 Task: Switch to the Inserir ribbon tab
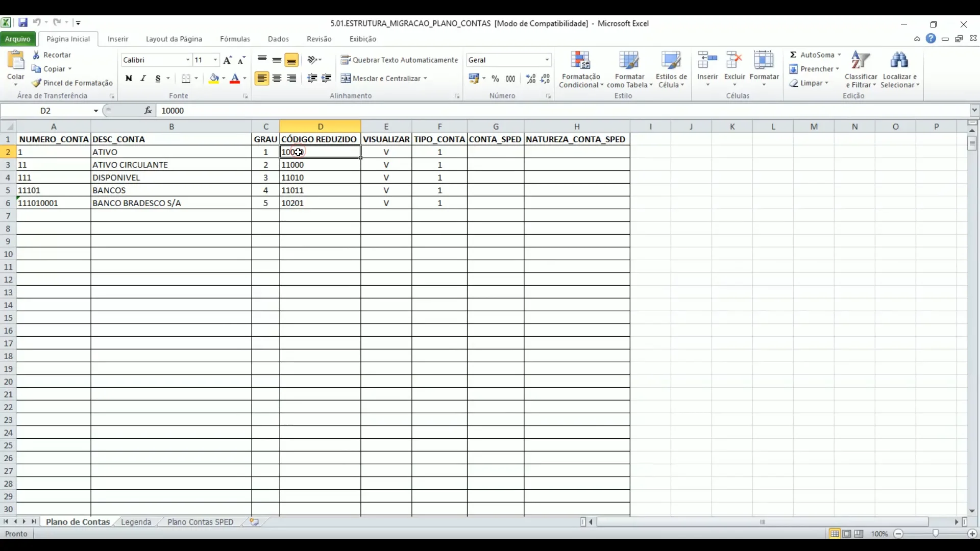tap(118, 39)
